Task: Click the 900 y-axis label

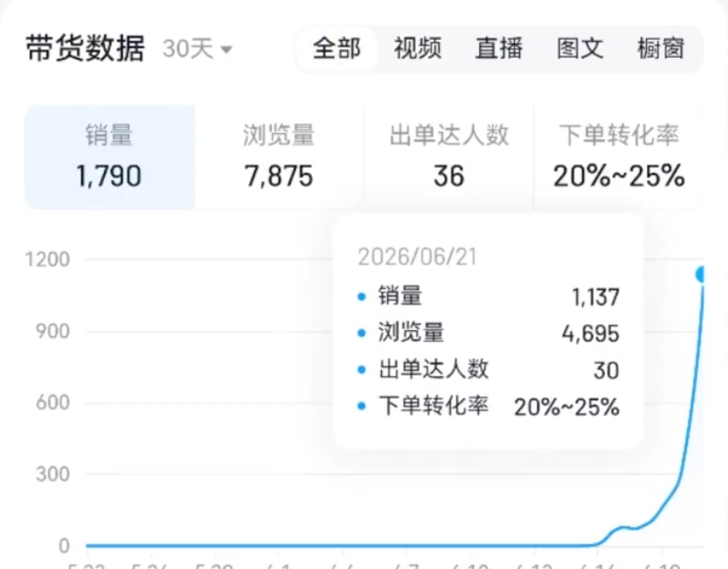Action: (x=53, y=332)
